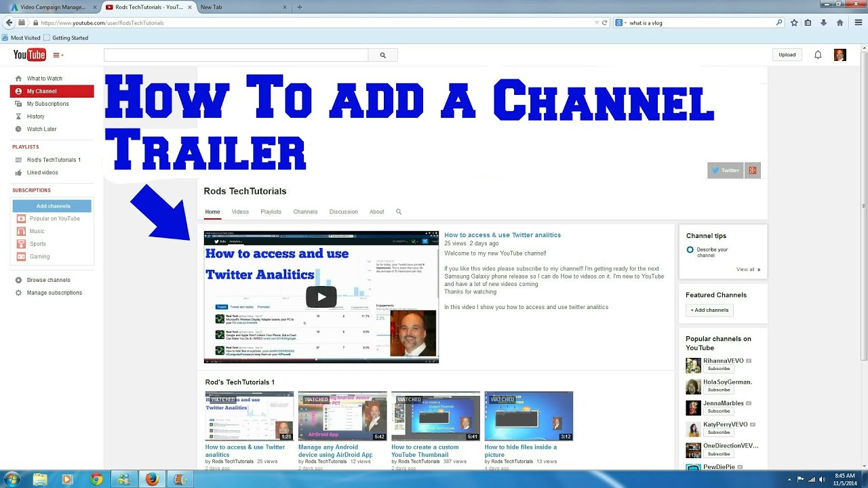Image resolution: width=868 pixels, height=488 pixels.
Task: Open the AirDroid App video thumbnail
Action: (x=342, y=416)
